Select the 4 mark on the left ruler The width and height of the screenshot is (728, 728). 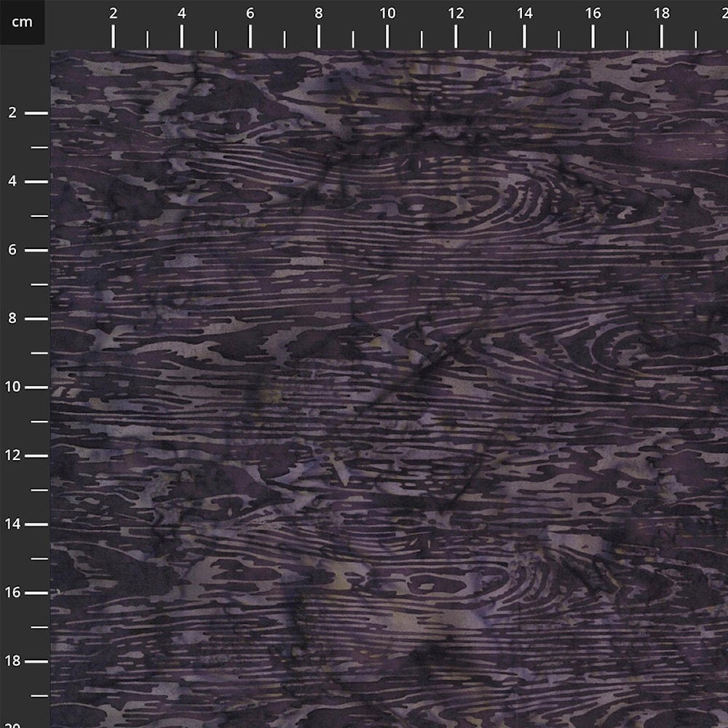[x=12, y=181]
